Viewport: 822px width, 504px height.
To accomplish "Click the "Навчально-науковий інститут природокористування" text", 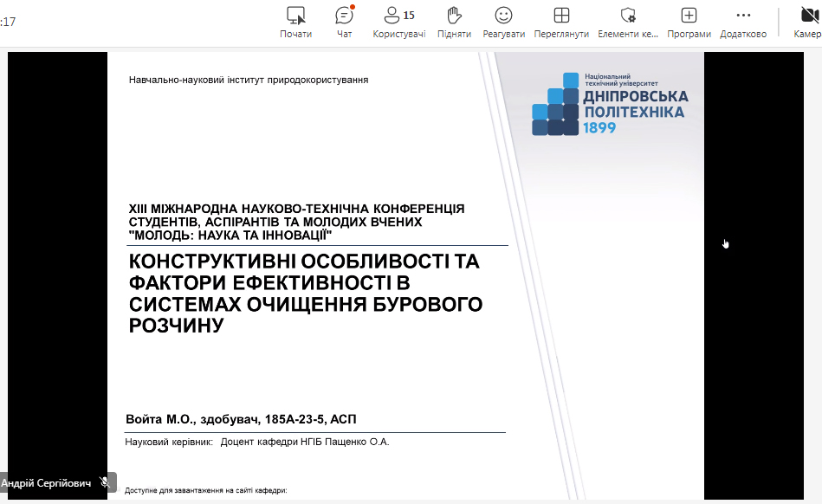I will click(249, 80).
